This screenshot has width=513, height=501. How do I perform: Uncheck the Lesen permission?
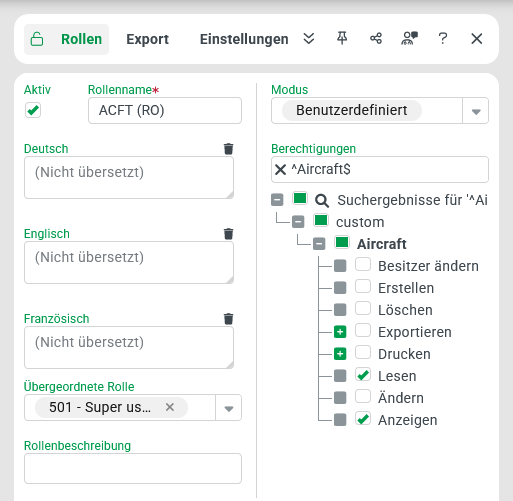363,375
